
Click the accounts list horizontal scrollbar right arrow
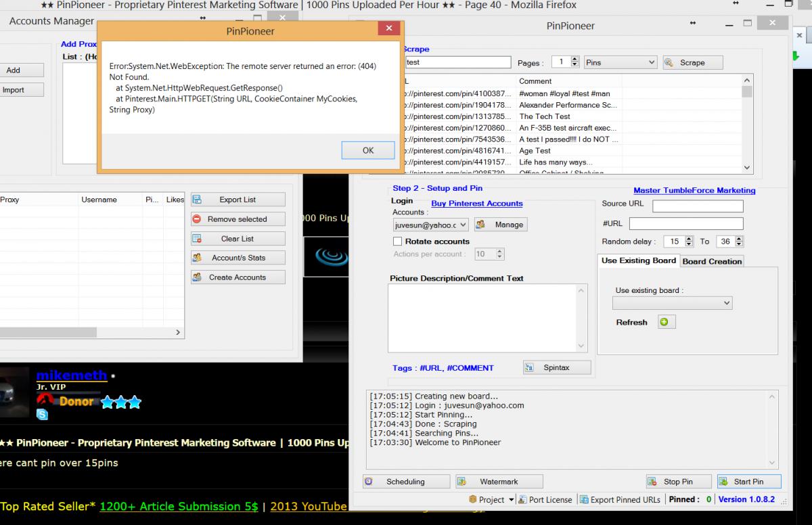pyautogui.click(x=179, y=332)
